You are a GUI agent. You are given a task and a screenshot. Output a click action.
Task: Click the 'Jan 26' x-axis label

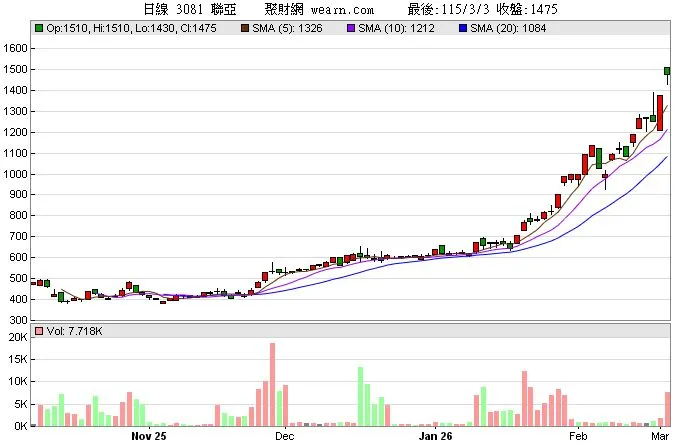point(435,436)
